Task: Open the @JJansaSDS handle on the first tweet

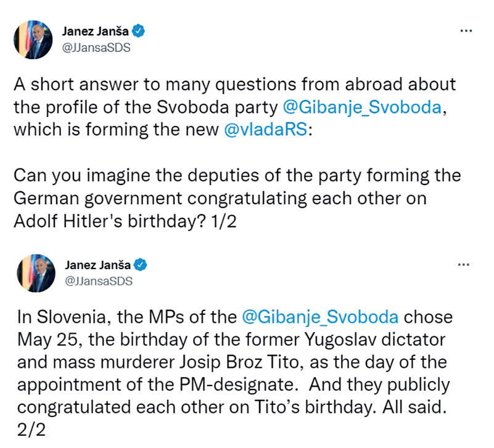Action: click(97, 48)
